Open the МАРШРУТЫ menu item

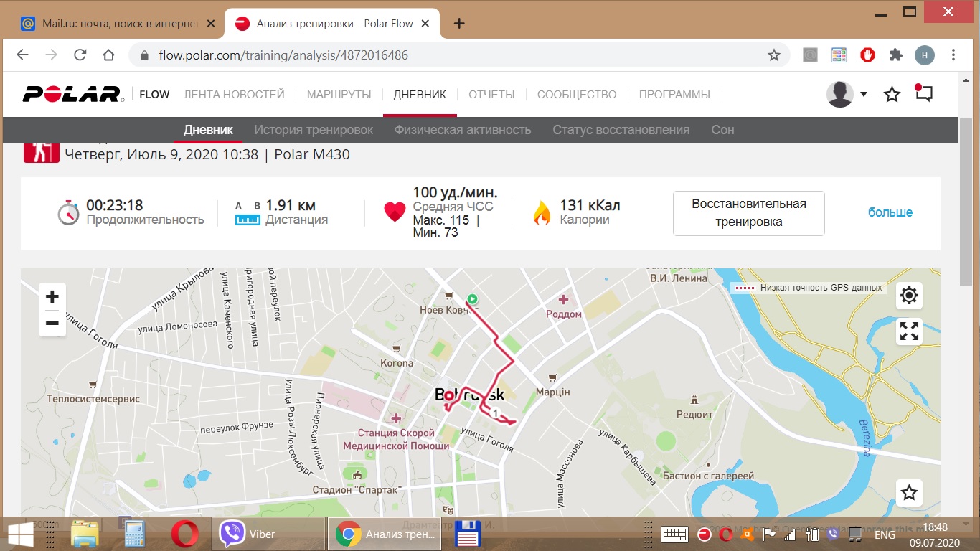click(x=339, y=94)
